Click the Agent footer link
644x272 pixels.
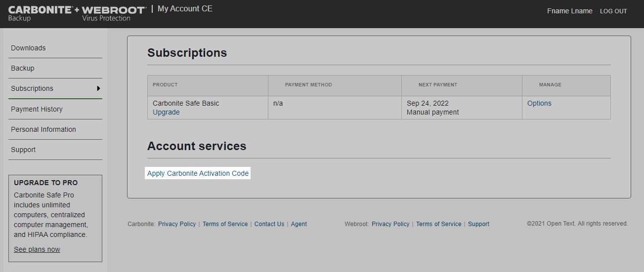click(x=299, y=224)
